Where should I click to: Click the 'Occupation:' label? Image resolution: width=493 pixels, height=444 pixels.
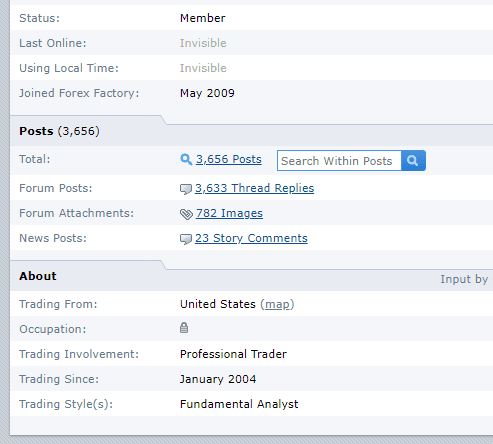[x=53, y=329]
